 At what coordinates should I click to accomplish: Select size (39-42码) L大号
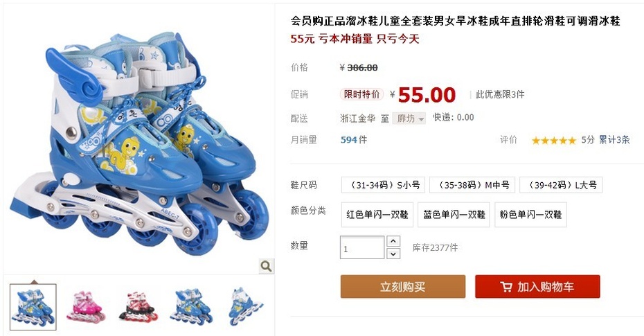point(561,185)
